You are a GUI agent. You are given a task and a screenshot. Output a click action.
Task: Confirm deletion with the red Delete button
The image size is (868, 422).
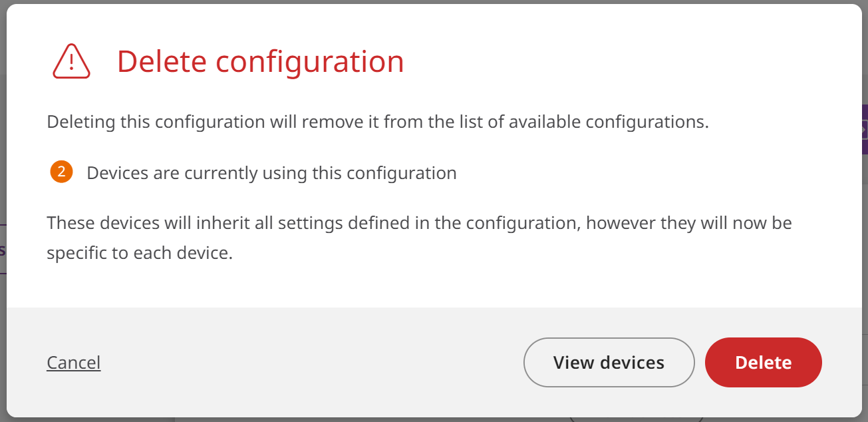coord(763,362)
